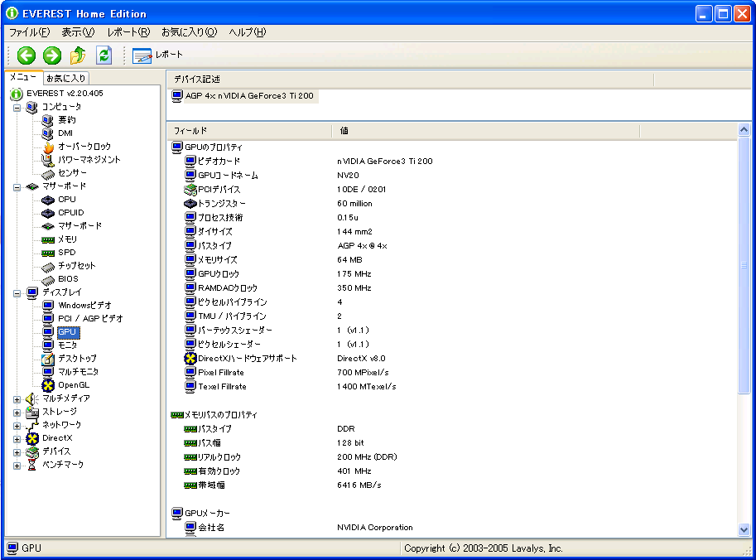Screen dimensions: 756x560
Task: Select the DirectXハードウェアサポート row icon
Action: pyautogui.click(x=190, y=359)
